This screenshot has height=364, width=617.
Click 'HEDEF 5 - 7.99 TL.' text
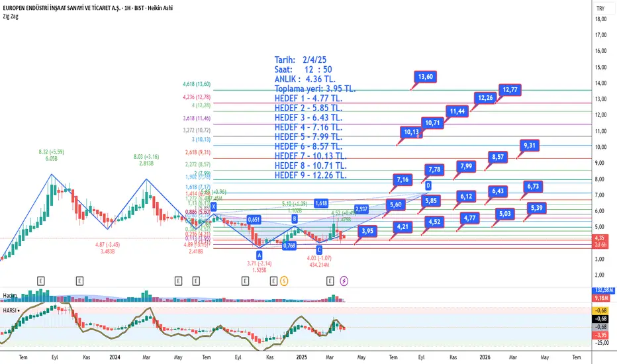(308, 137)
